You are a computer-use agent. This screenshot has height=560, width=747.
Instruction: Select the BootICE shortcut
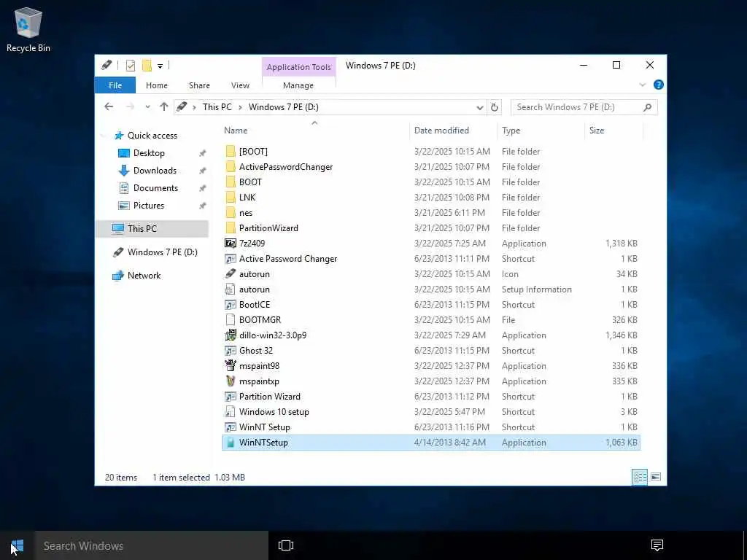tap(255, 305)
